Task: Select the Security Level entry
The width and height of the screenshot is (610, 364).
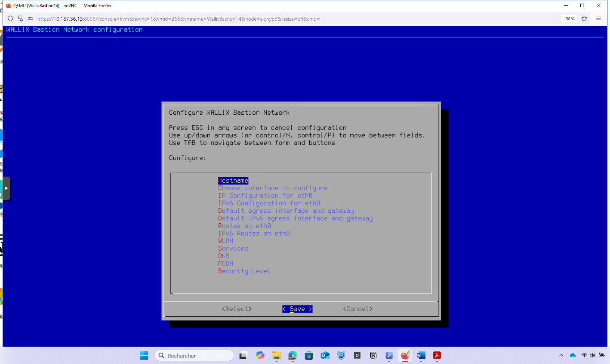Action: coord(244,271)
